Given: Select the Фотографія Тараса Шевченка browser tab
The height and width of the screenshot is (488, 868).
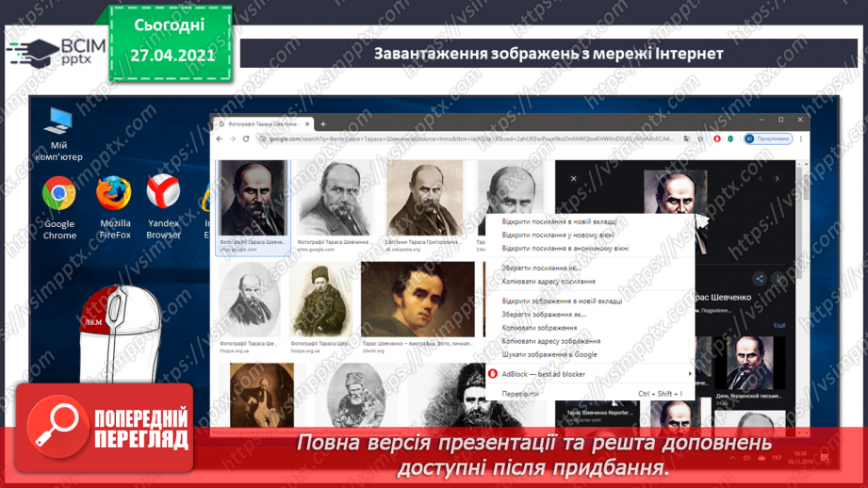Looking at the screenshot, I should [x=264, y=124].
